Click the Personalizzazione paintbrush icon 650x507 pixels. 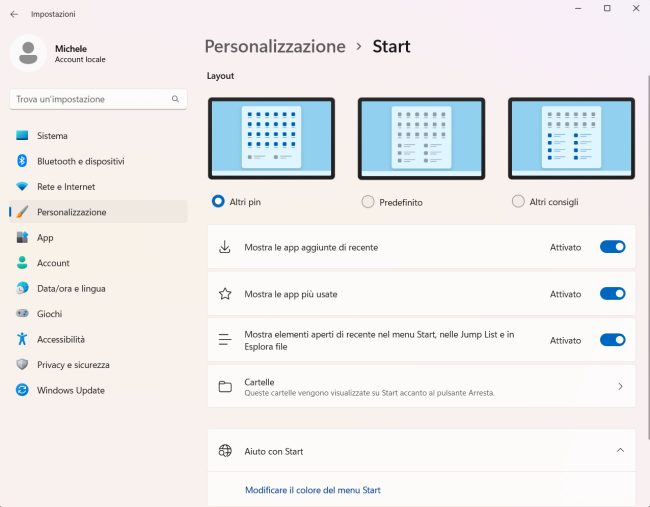click(22, 212)
